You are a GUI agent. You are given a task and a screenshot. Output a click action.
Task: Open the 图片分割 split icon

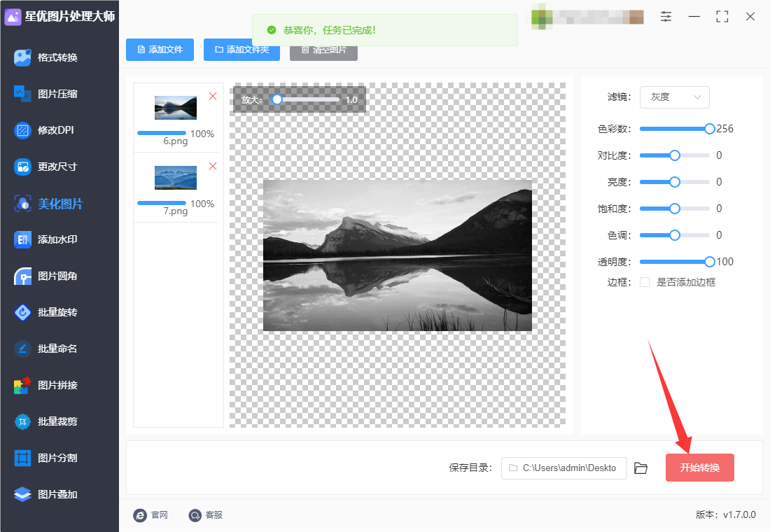tap(22, 458)
